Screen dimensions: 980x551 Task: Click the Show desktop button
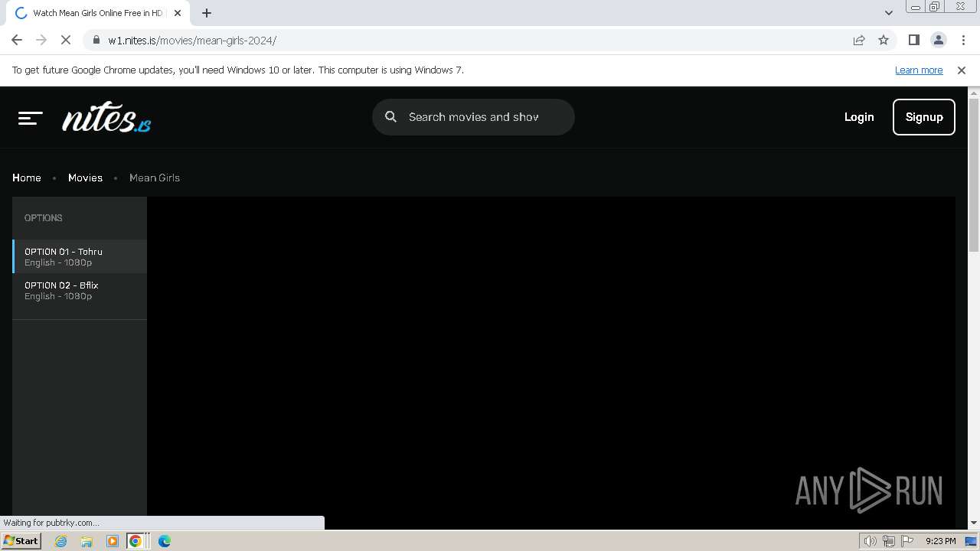[x=971, y=541]
